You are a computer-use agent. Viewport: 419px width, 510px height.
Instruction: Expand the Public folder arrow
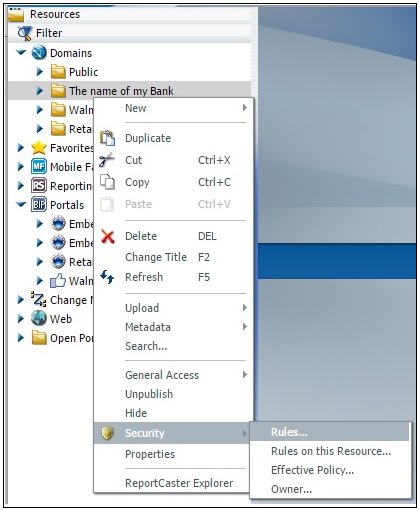coord(40,72)
